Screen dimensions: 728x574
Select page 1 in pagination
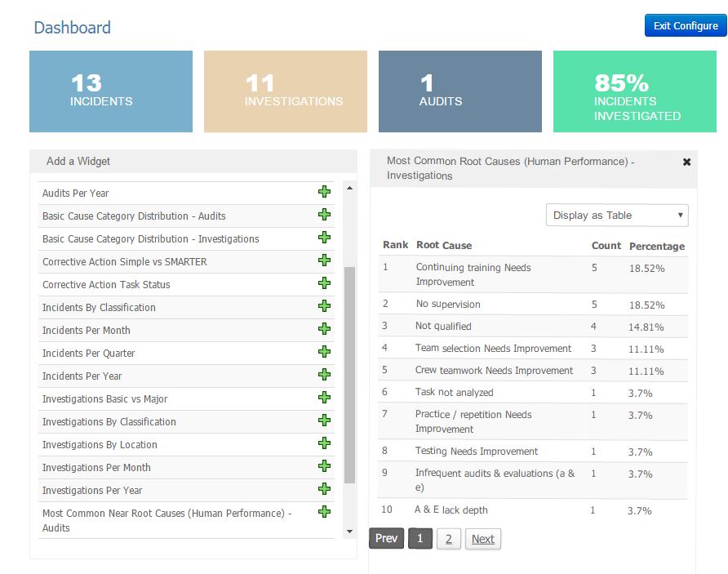(x=419, y=539)
